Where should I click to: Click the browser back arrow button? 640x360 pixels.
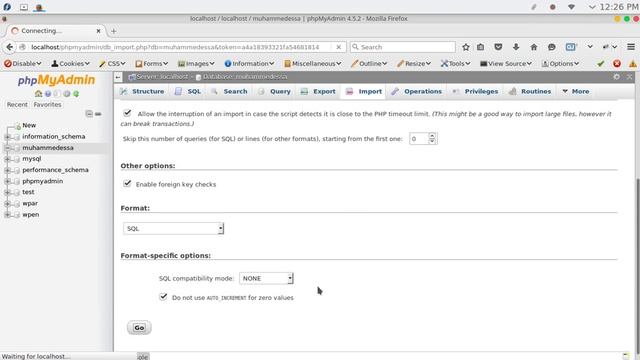pyautogui.click(x=10, y=47)
